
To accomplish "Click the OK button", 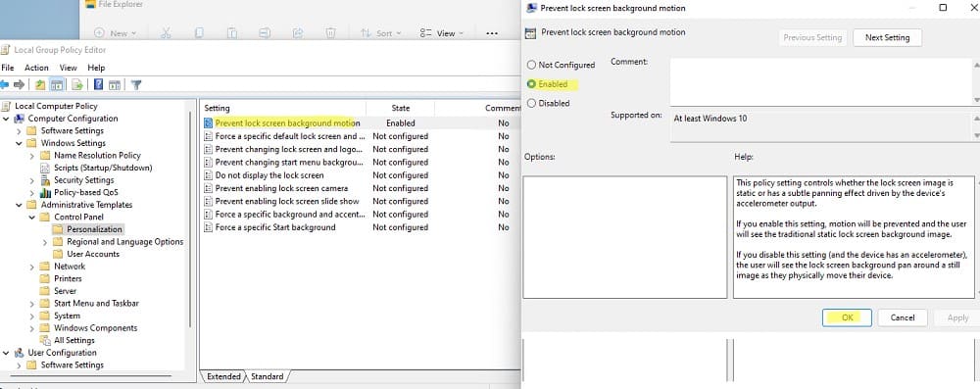I will tap(847, 317).
